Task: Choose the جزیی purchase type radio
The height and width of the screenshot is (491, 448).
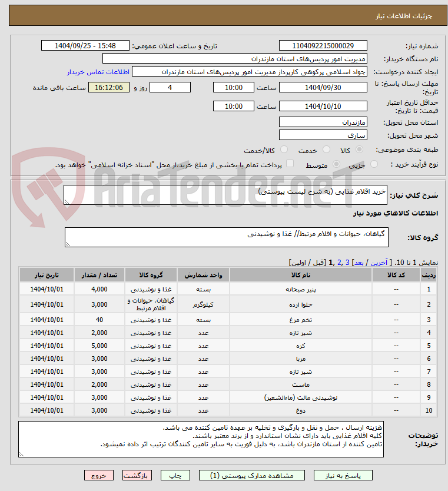Action: pos(374,164)
